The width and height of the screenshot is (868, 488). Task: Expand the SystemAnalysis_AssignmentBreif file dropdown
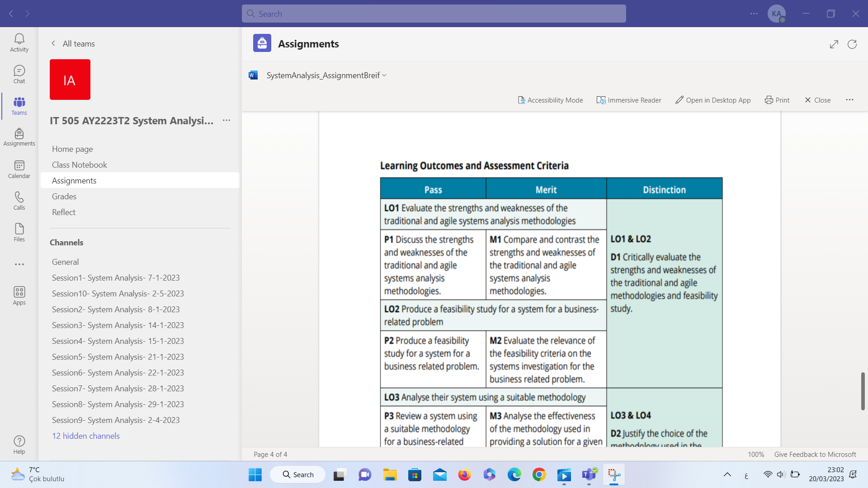point(384,75)
